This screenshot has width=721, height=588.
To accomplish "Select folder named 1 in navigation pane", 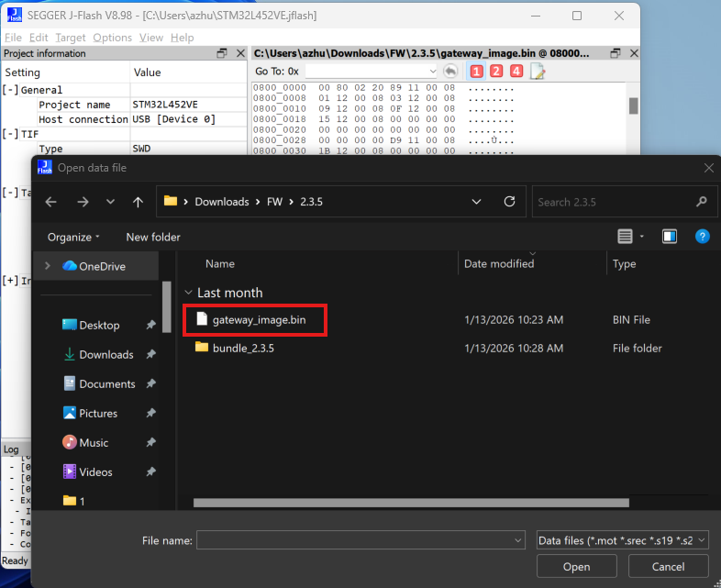I will [74, 501].
